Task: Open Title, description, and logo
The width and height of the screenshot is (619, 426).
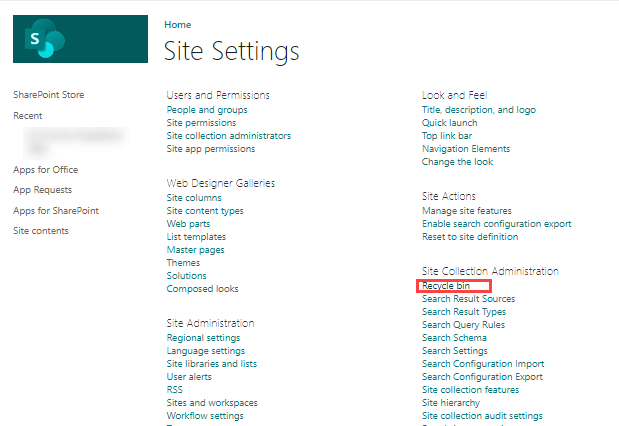Action: tap(479, 110)
